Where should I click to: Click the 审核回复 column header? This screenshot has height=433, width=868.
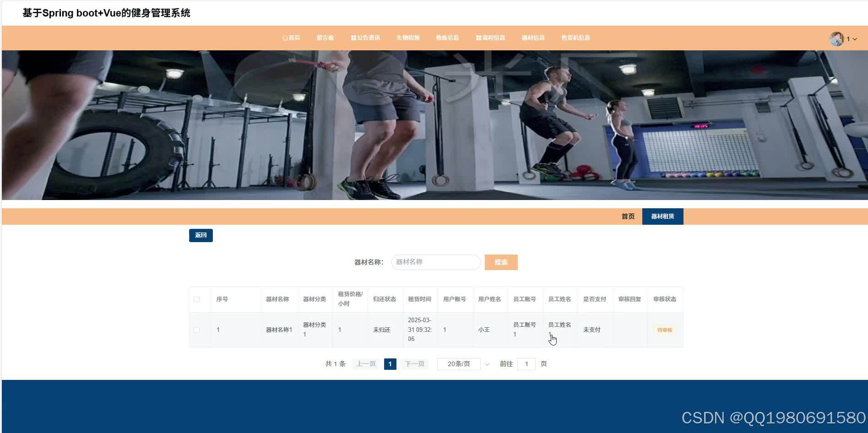(629, 299)
